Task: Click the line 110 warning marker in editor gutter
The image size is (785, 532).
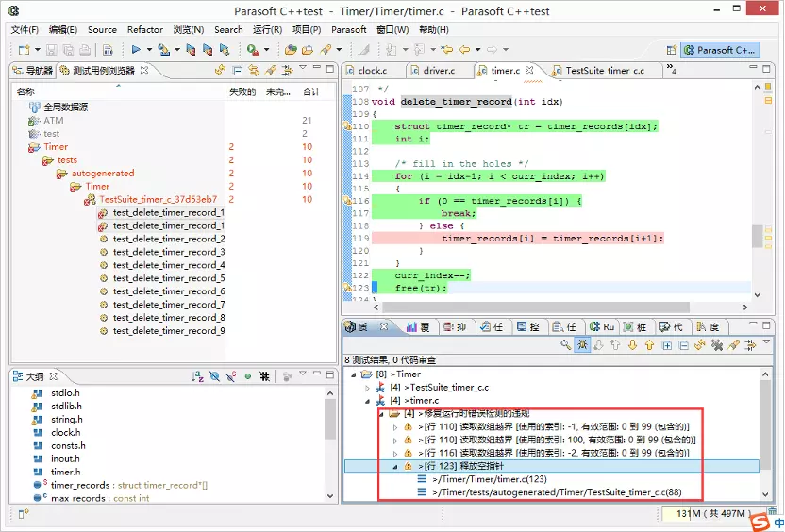Action: pos(347,126)
